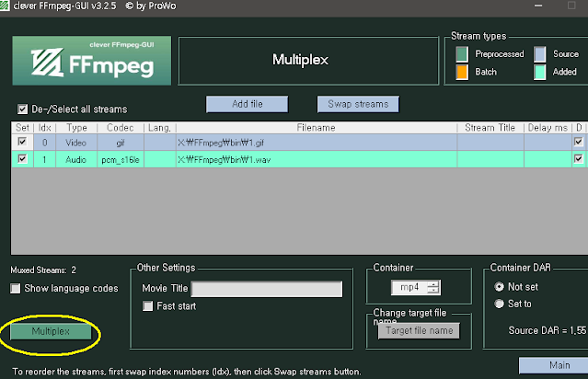Toggle D checkbox in the 1.wav row

578,158
